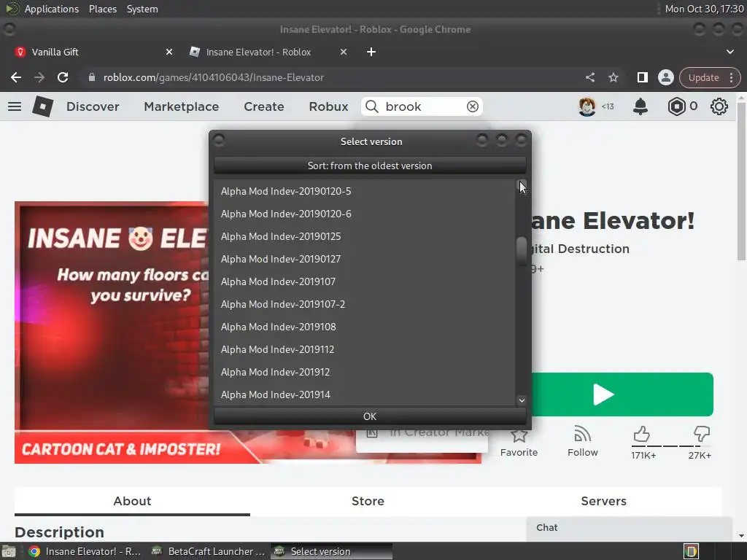The width and height of the screenshot is (747, 560).
Task: Open Robux in Roblox nav
Action: coord(328,106)
